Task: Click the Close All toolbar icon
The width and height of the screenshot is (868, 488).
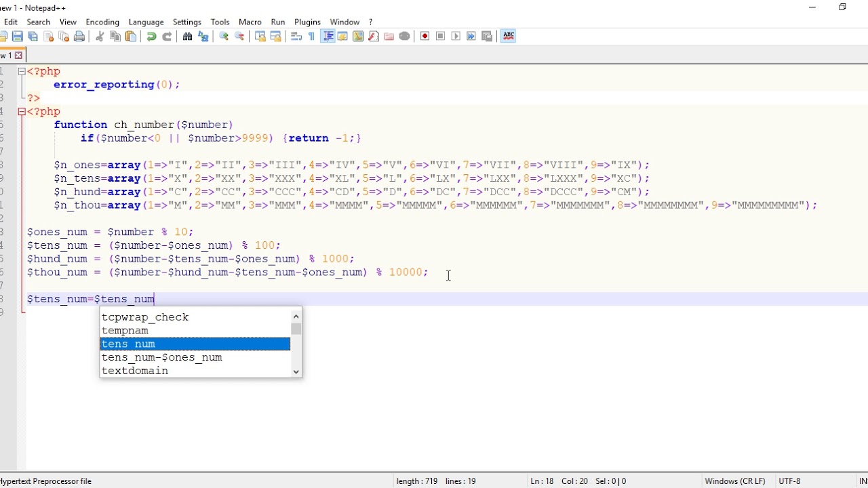Action: 64,36
